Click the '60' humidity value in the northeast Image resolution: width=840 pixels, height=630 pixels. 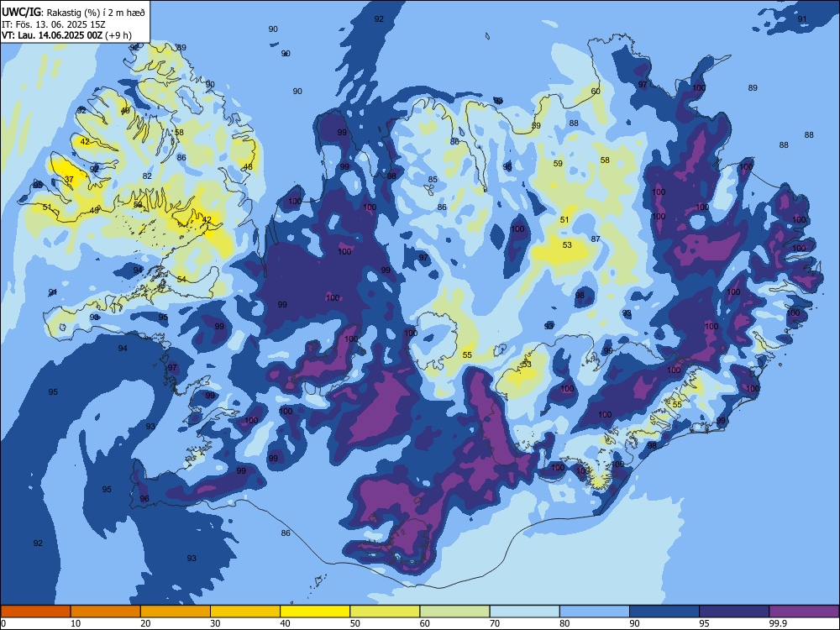(596, 91)
